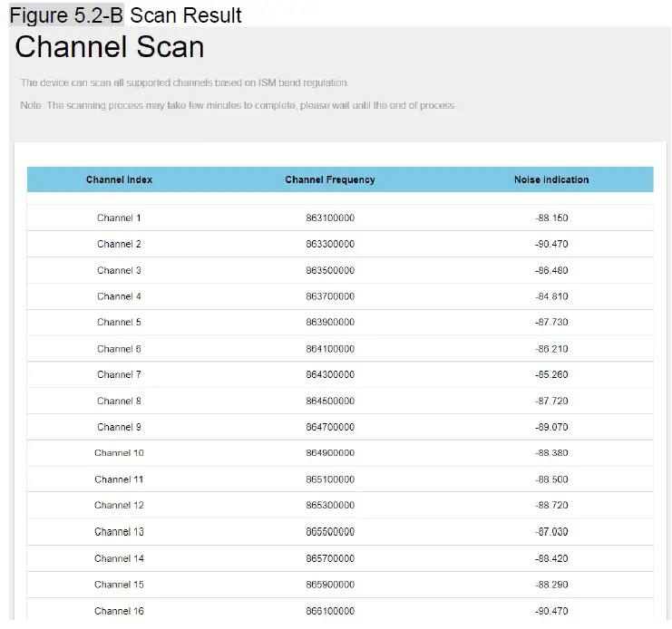
Task: Click frequency value 864900000
Action: (x=330, y=453)
